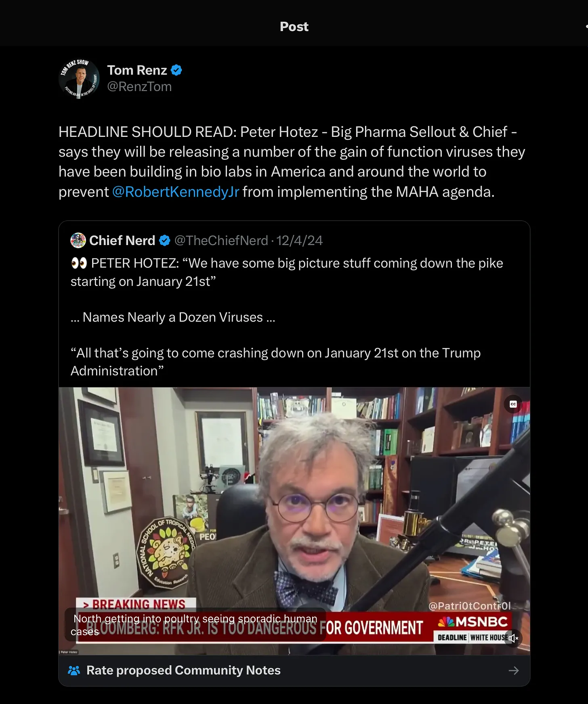Screen dimensions: 588x704
Task: Open the Chief Nerd avatar icon
Action: click(78, 240)
